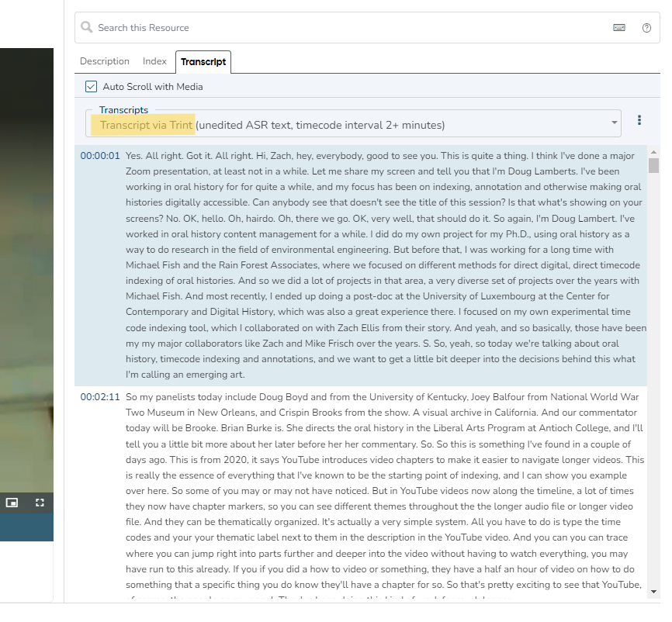Screen dimensions: 672x622
Task: Enable picture-in-picture on the video player
Action: click(x=12, y=503)
